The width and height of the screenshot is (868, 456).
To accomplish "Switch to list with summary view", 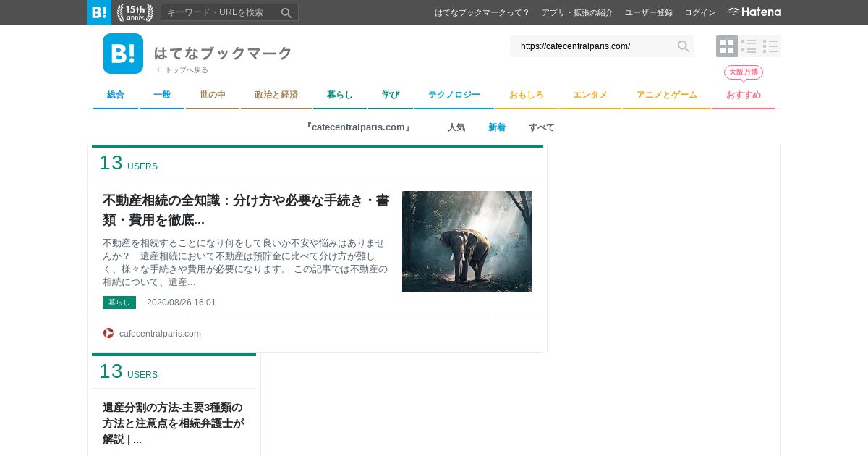I will tap(749, 46).
